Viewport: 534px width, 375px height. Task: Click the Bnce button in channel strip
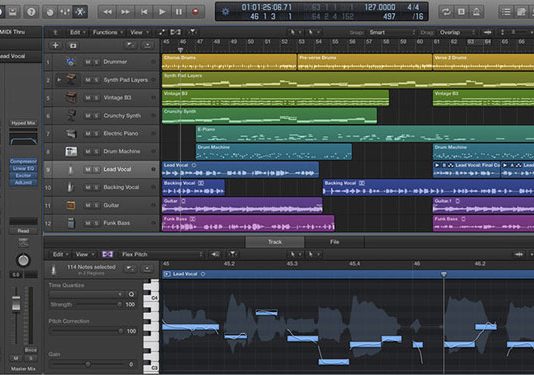coord(30,350)
